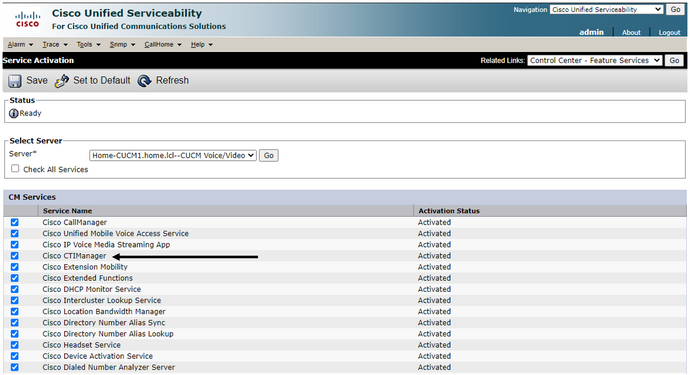Uncheck Cisco Dialed Number Analyzer Server checkbox
690x375 pixels.
15,367
